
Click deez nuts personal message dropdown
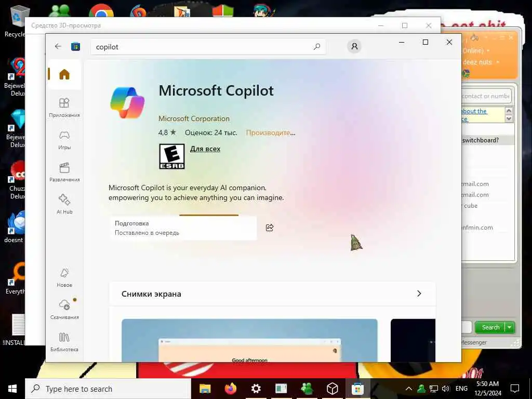point(498,62)
